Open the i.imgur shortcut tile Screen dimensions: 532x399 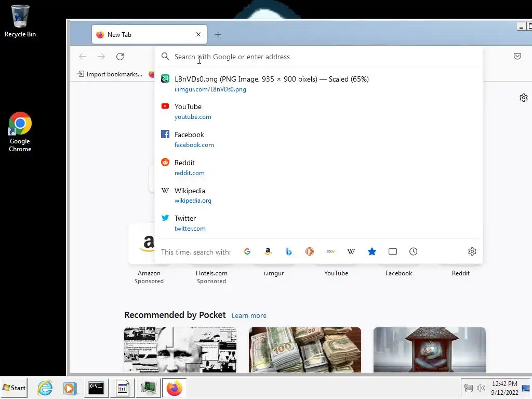click(273, 273)
